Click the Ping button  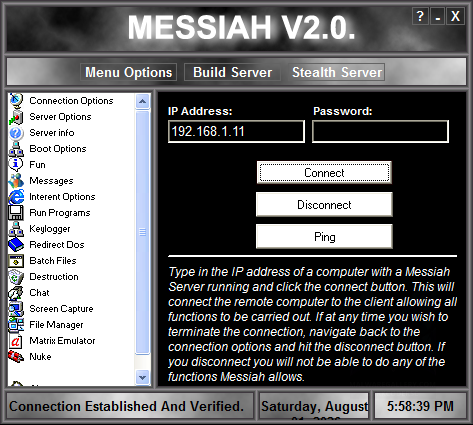pyautogui.click(x=324, y=237)
